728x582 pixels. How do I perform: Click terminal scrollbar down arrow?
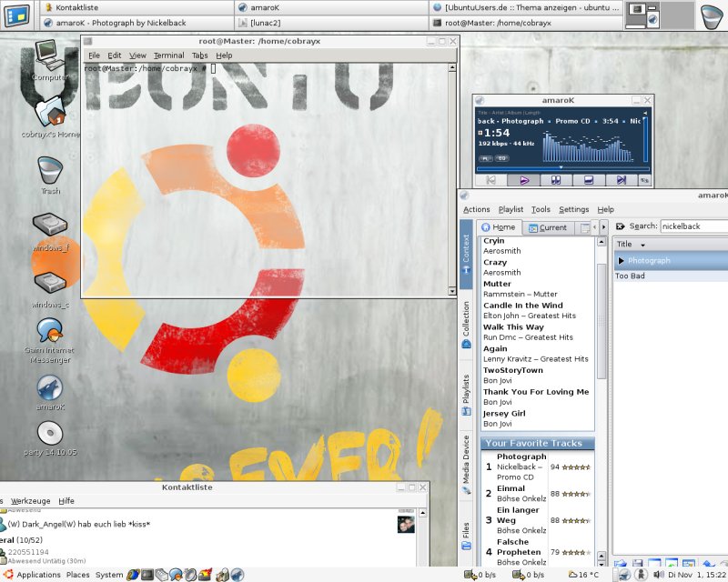[452, 291]
